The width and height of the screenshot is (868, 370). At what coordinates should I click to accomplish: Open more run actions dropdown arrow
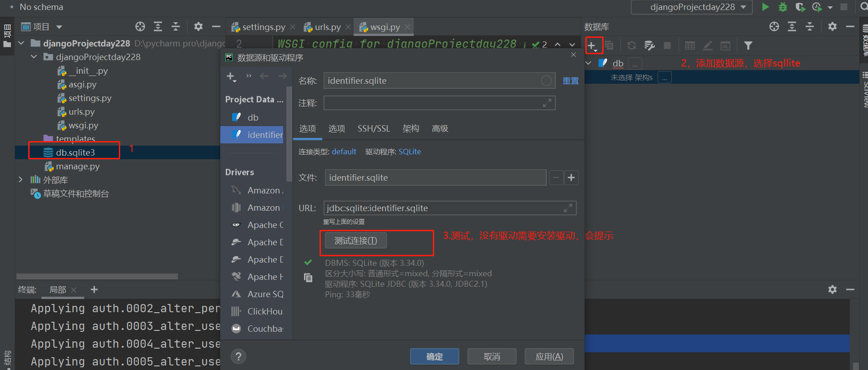[830, 7]
